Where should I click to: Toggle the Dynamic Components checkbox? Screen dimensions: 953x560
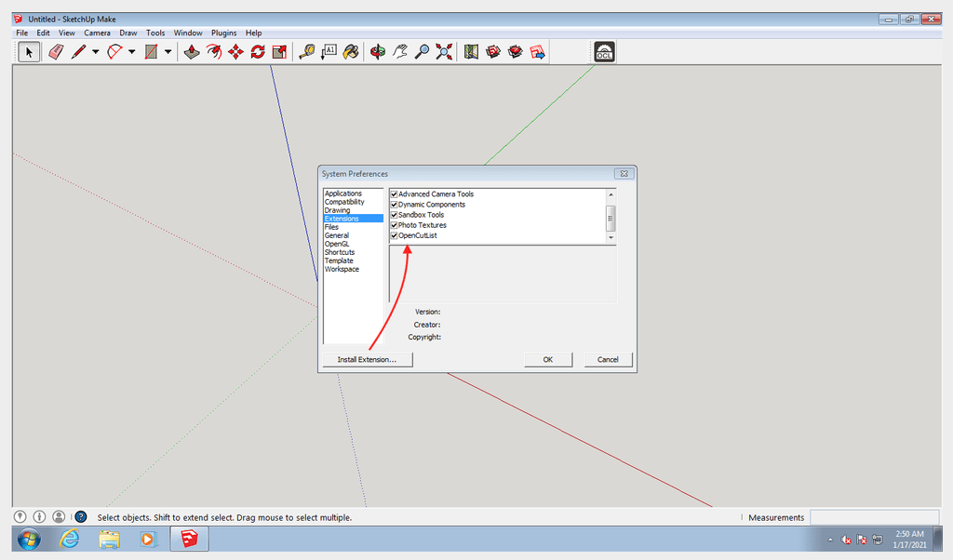[394, 205]
